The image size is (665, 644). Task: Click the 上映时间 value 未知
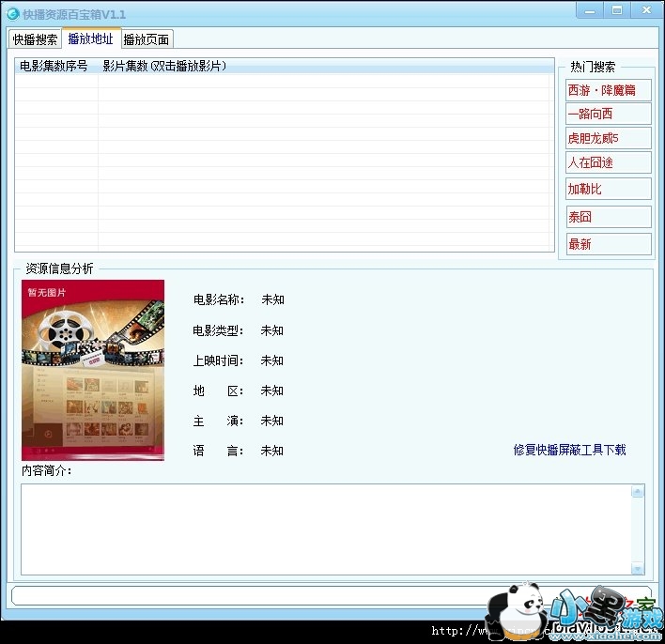click(271, 360)
